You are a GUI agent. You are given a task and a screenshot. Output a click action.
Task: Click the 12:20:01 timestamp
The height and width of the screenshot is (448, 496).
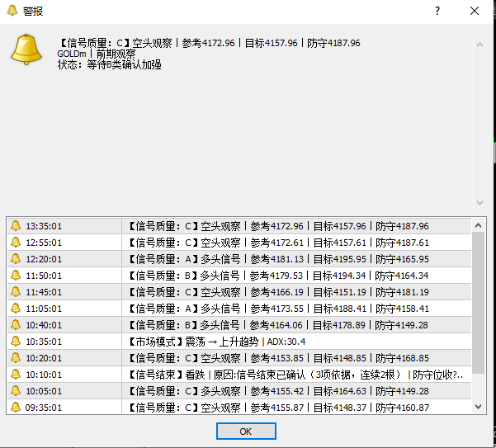coord(44,259)
